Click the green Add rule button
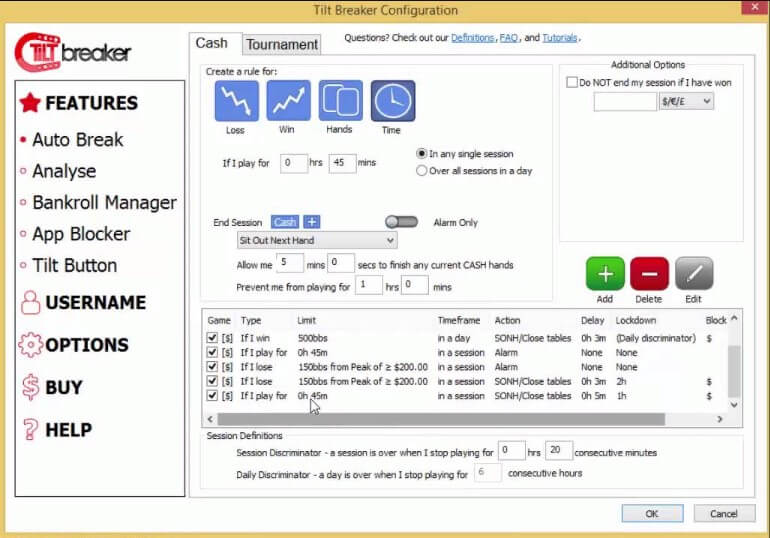770x538 pixels. tap(604, 274)
